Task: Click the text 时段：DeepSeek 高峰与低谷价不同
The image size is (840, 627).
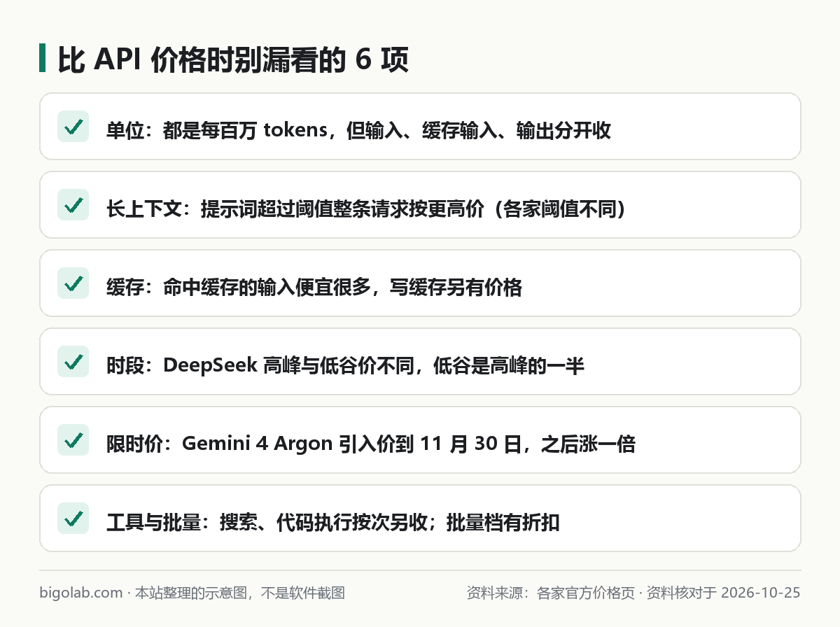Action: [260, 366]
